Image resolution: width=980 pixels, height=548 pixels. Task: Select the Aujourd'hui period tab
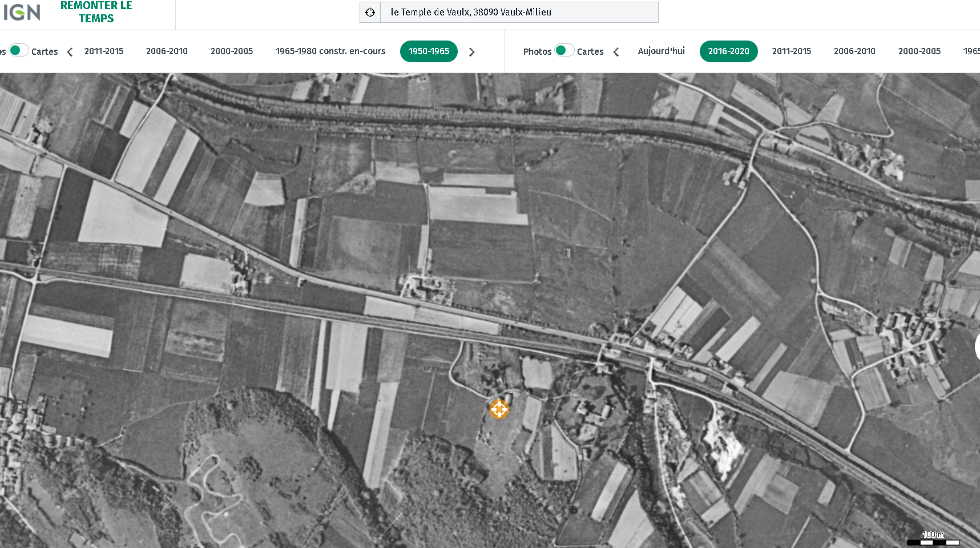pyautogui.click(x=661, y=51)
